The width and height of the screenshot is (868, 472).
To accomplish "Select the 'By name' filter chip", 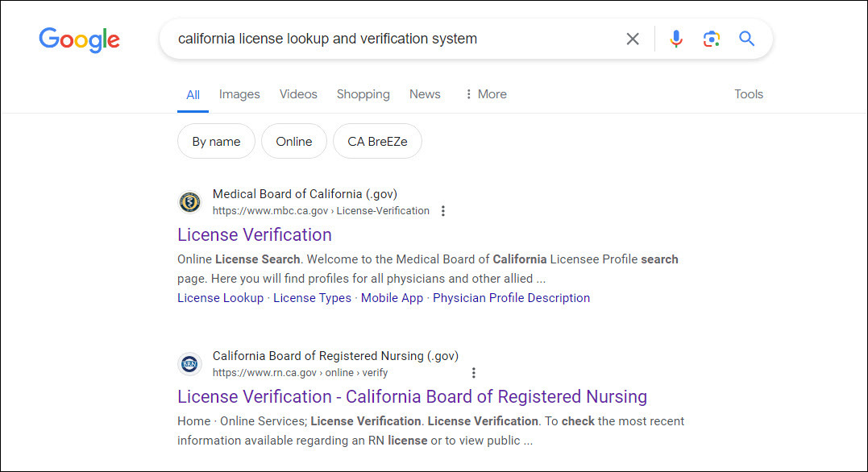I will click(x=216, y=141).
